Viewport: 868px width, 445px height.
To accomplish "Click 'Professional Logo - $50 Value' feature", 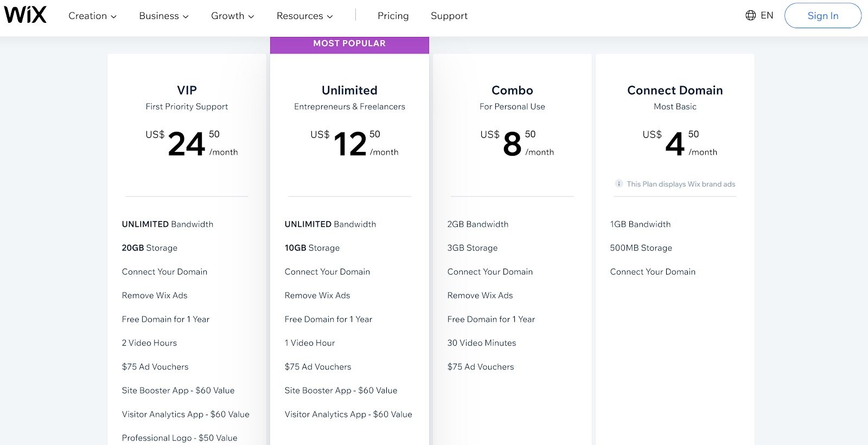I will pos(180,438).
